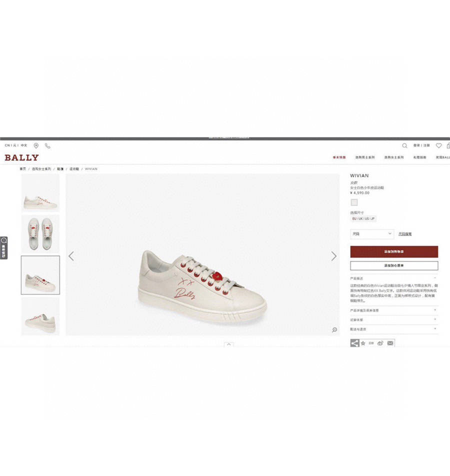Select EU size system
450x476 pixels.
(354, 218)
